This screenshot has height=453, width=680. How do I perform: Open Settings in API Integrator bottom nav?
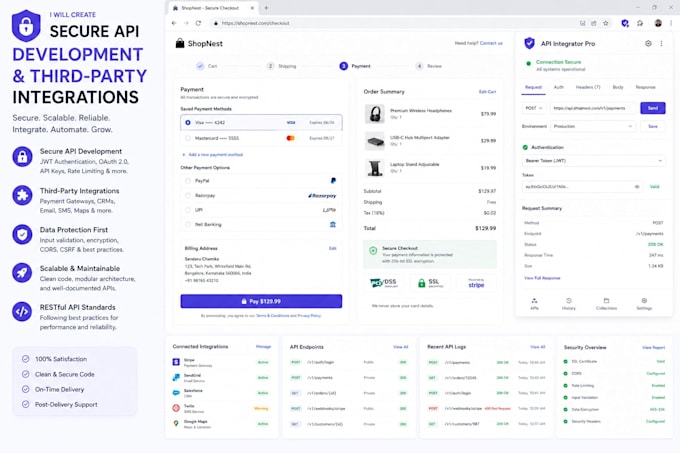coord(644,303)
